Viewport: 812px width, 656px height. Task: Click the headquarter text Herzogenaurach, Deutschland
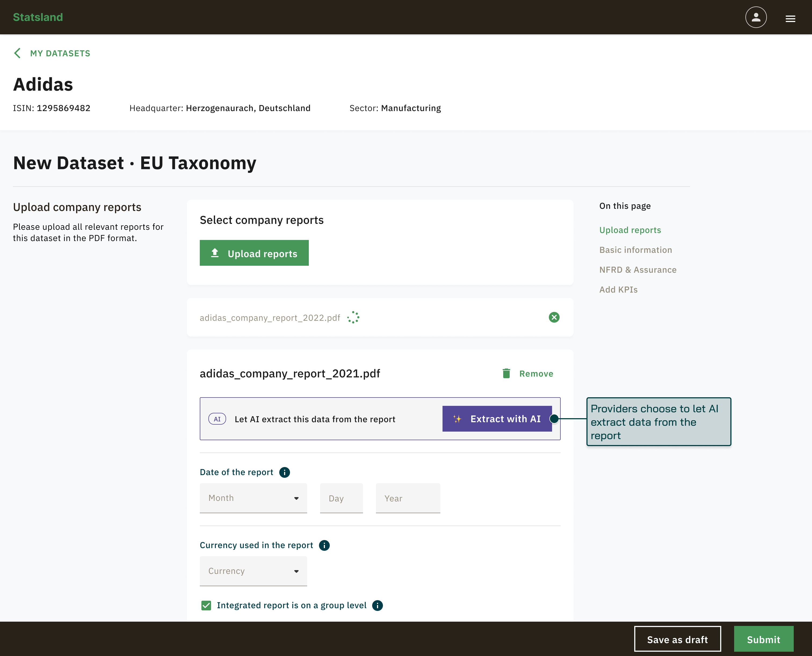coord(248,108)
